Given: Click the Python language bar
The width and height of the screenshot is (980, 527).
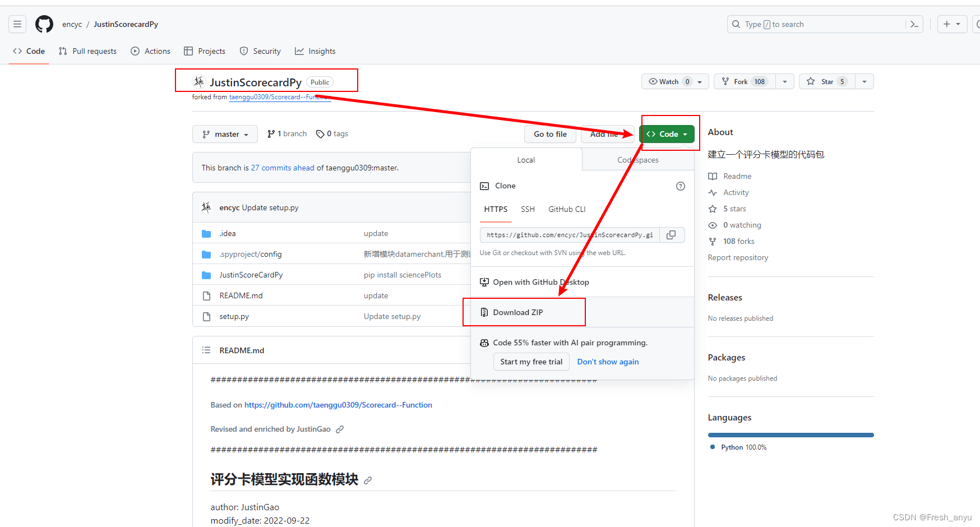Looking at the screenshot, I should (791, 435).
